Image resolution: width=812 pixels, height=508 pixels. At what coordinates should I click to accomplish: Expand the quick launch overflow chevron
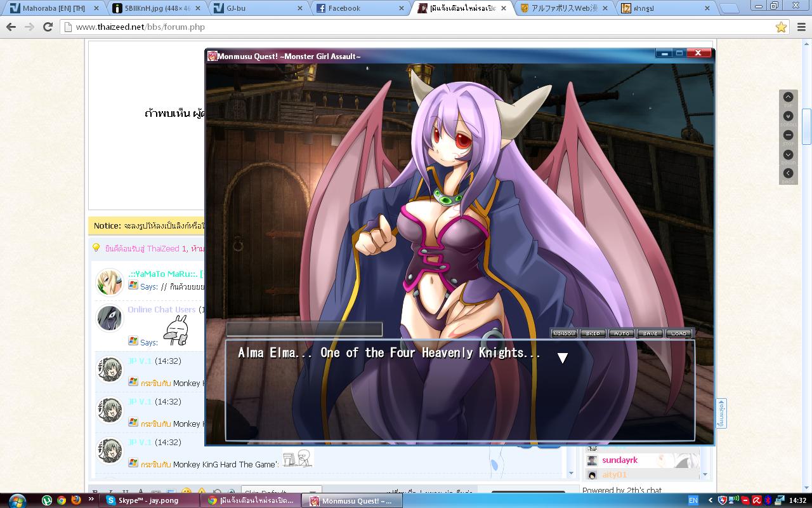(91, 500)
